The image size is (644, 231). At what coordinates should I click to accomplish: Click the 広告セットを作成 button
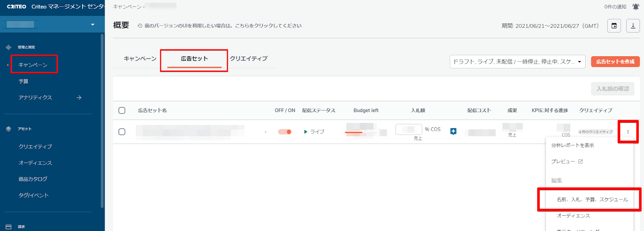pyautogui.click(x=615, y=61)
